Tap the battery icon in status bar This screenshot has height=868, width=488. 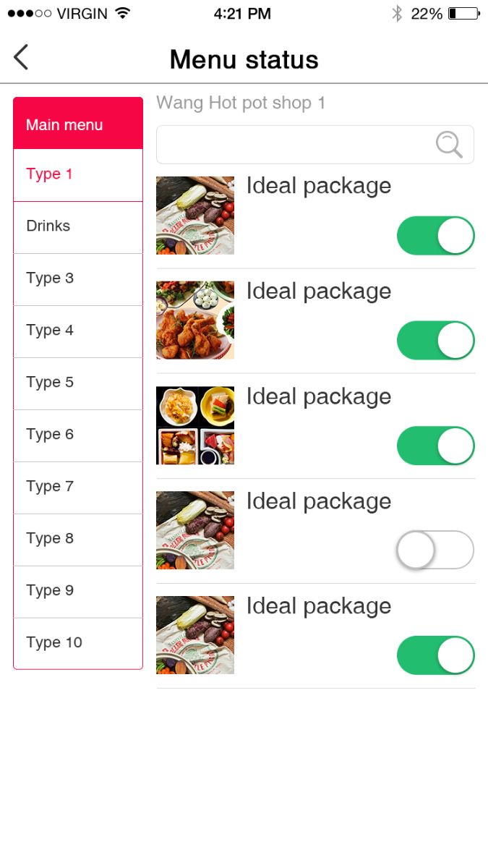coord(463,14)
